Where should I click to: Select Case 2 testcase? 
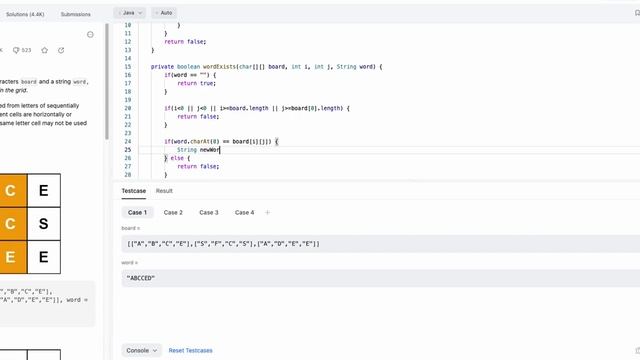(173, 212)
